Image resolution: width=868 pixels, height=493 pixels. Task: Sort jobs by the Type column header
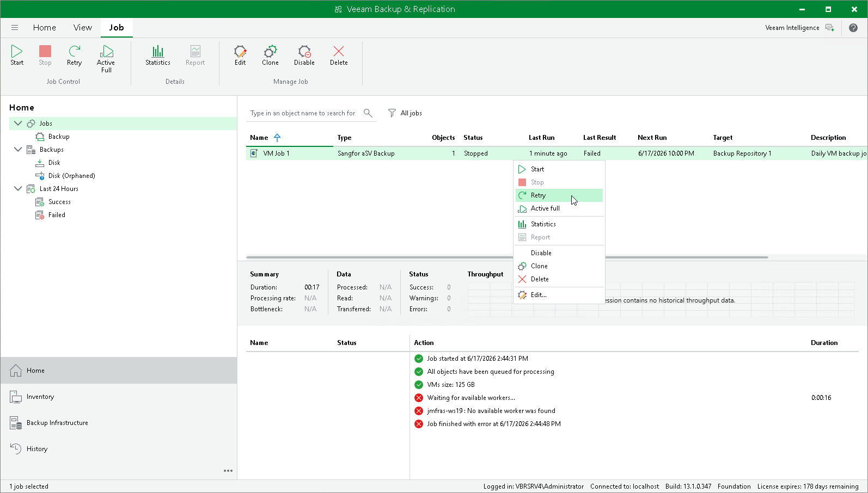(x=344, y=138)
